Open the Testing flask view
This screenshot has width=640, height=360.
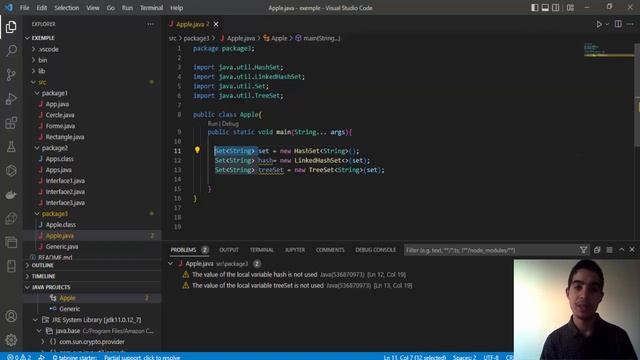tap(11, 147)
